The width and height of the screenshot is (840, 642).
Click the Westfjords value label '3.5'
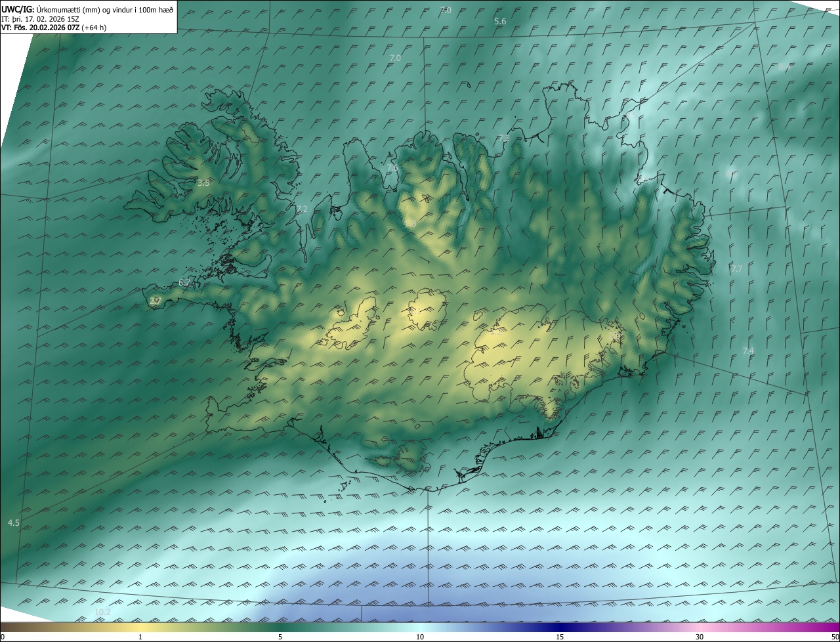203,183
